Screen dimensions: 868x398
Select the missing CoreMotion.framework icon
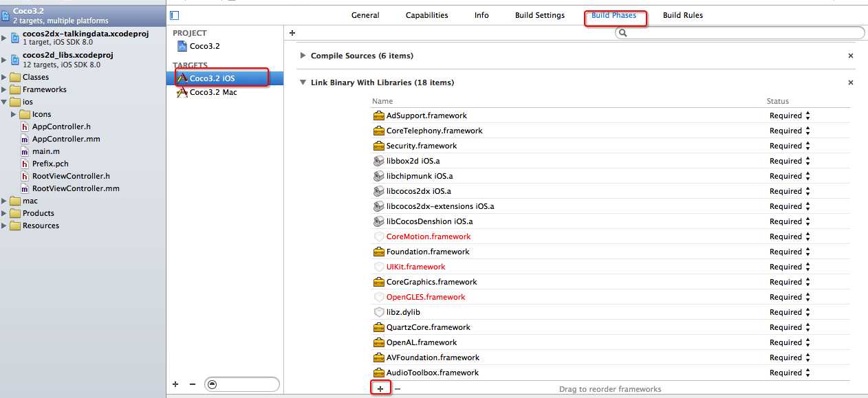pyautogui.click(x=378, y=236)
